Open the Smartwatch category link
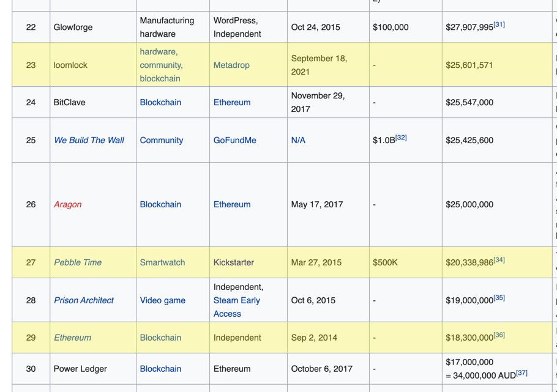This screenshot has height=392, width=557. pyautogui.click(x=162, y=262)
